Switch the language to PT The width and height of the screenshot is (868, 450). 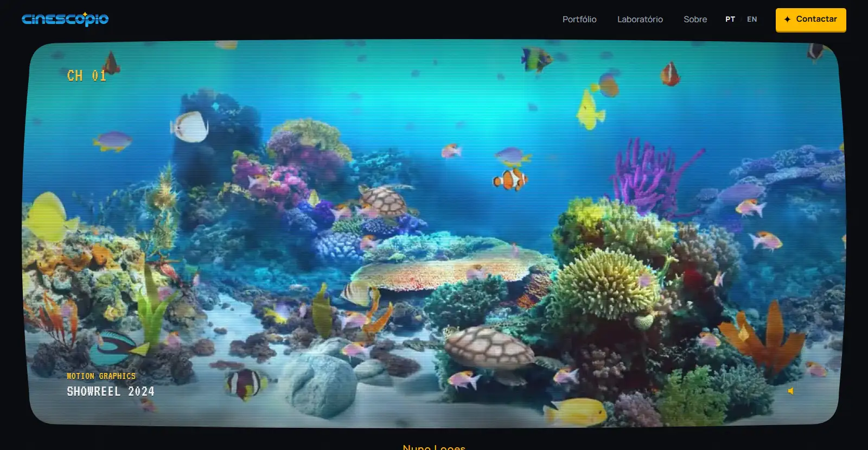[x=730, y=20]
